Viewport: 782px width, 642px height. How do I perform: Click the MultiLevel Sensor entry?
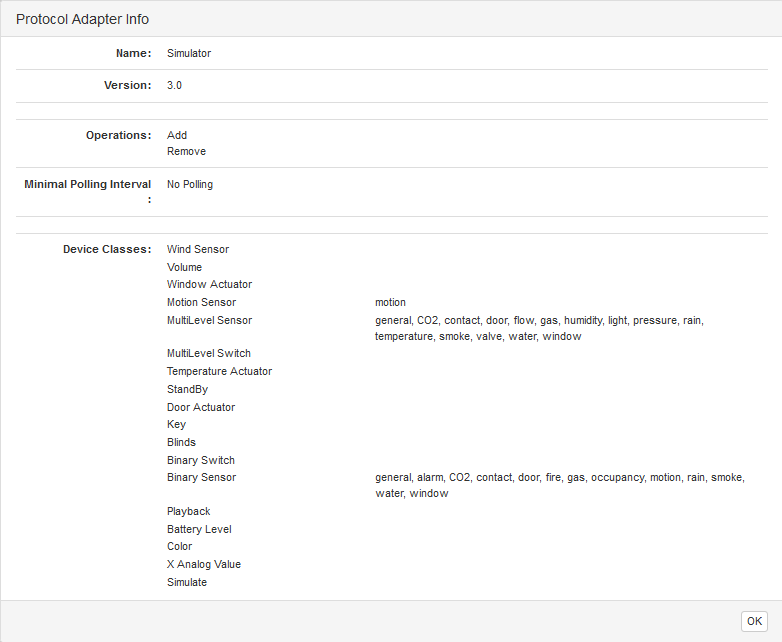(x=209, y=320)
